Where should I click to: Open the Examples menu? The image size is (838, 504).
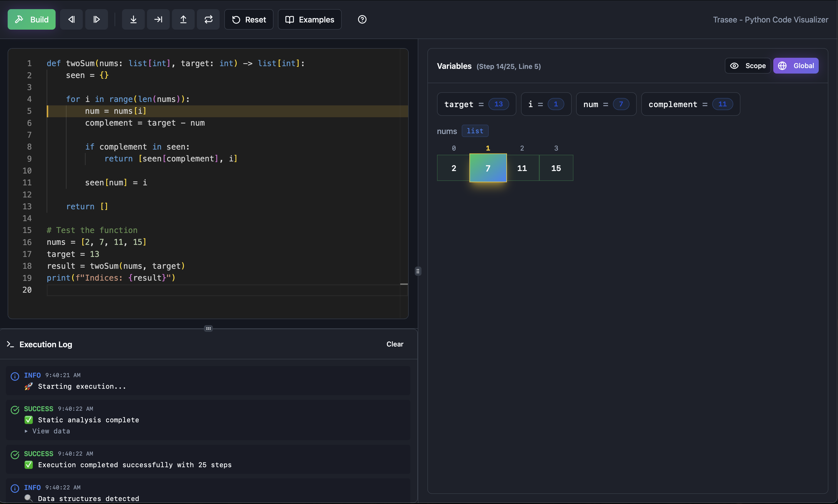pos(310,19)
